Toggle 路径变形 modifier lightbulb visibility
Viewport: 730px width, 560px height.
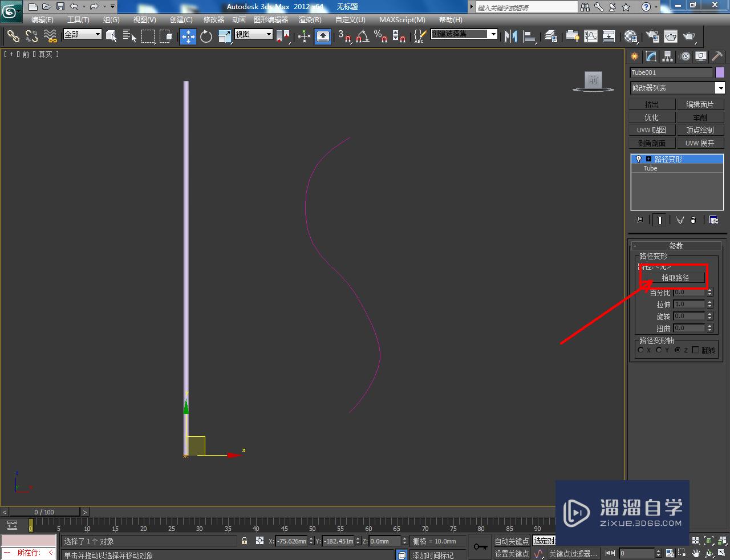point(639,159)
